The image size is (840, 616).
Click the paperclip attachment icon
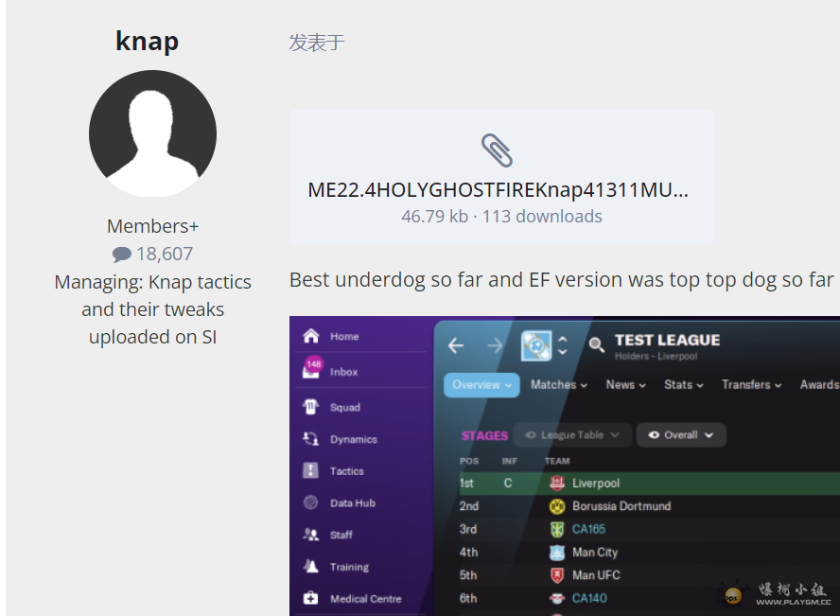click(x=497, y=150)
